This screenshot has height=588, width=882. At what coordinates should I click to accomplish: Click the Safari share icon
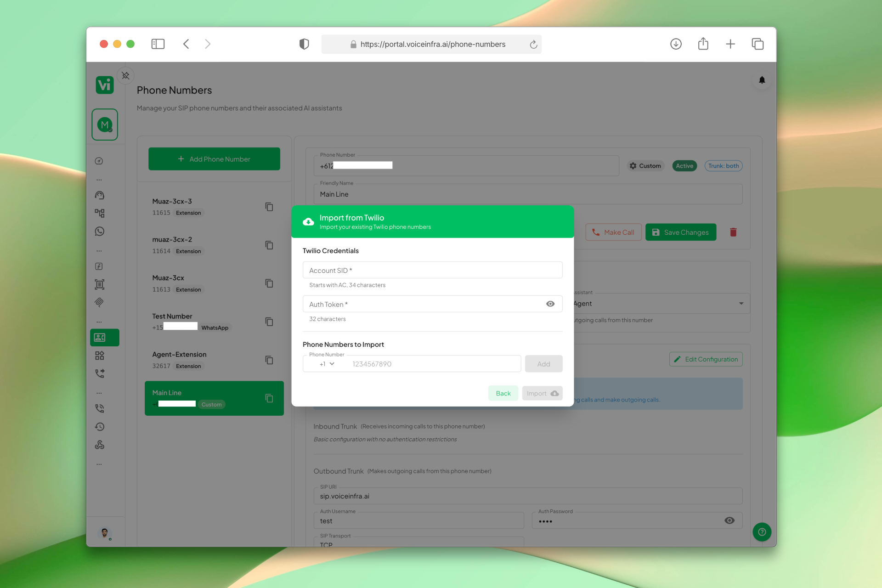703,44
